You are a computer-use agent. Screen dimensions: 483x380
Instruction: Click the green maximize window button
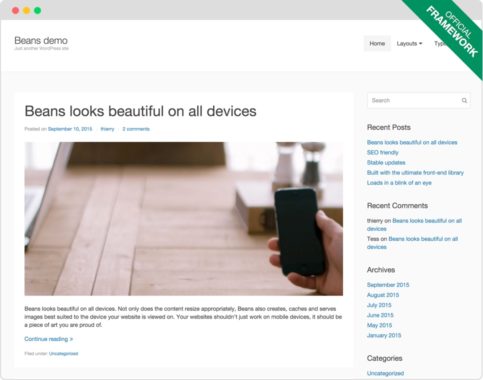pyautogui.click(x=38, y=10)
